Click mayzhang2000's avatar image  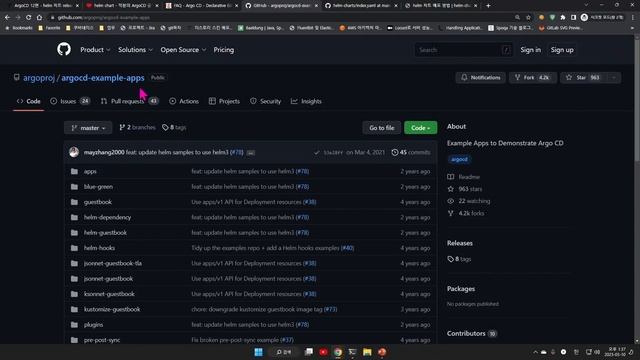click(x=74, y=152)
